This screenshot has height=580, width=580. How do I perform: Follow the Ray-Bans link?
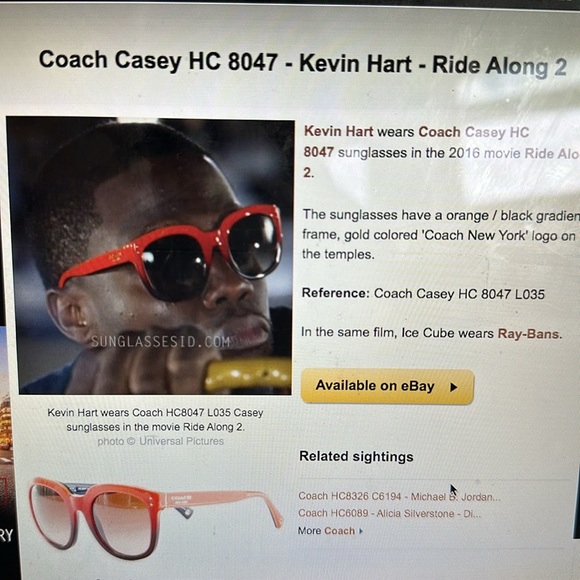pos(530,334)
